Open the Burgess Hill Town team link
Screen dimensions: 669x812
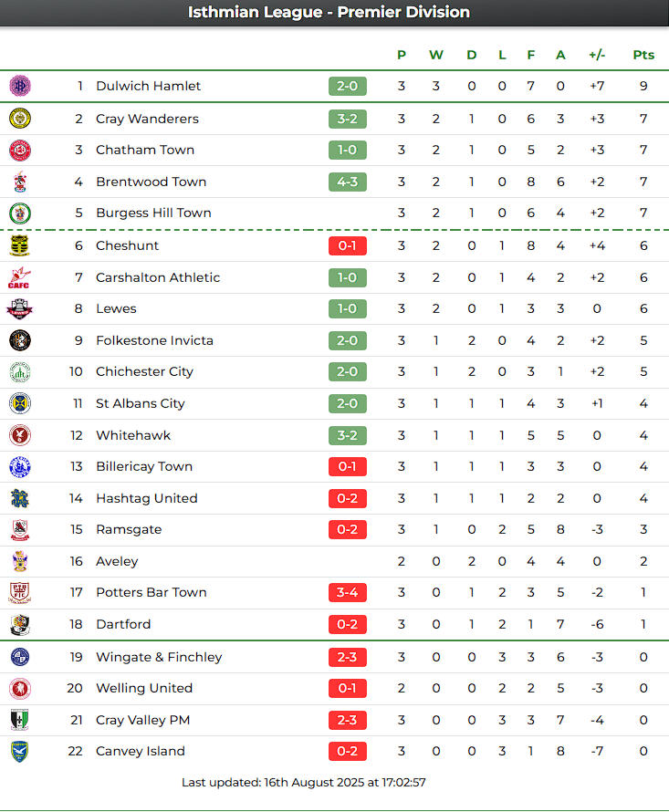(x=153, y=213)
